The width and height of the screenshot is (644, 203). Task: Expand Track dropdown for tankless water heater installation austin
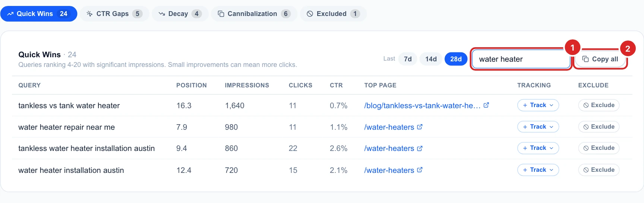pyautogui.click(x=538, y=148)
